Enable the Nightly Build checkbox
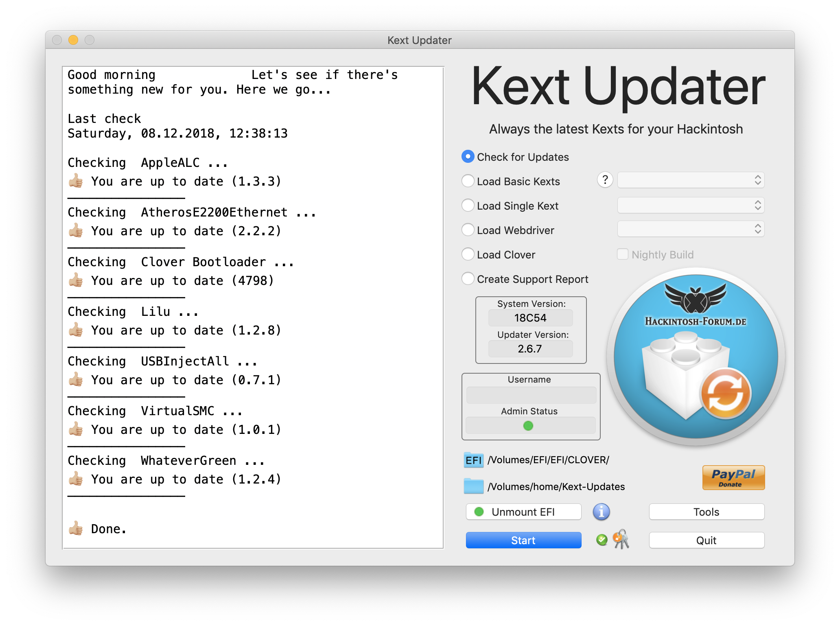The width and height of the screenshot is (840, 626). pos(623,254)
